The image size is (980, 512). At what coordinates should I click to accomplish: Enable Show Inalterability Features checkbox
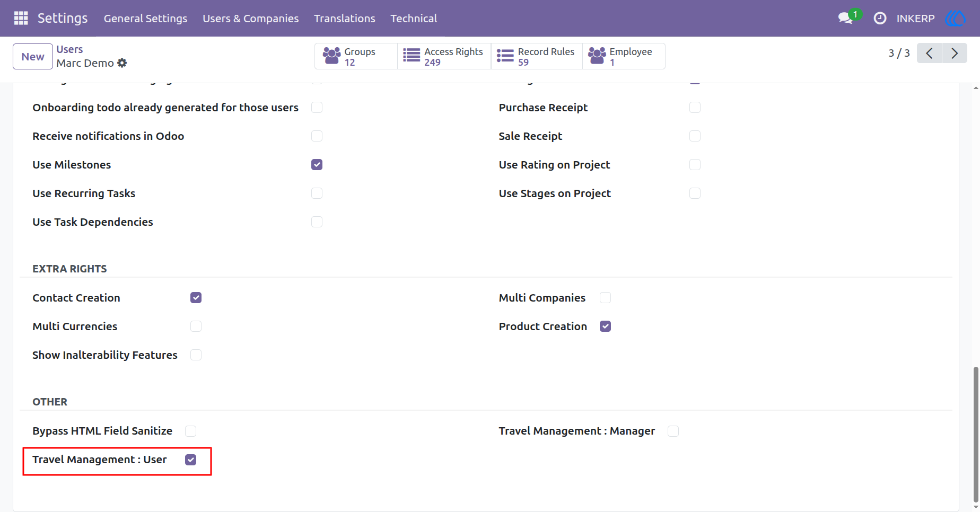(x=196, y=355)
